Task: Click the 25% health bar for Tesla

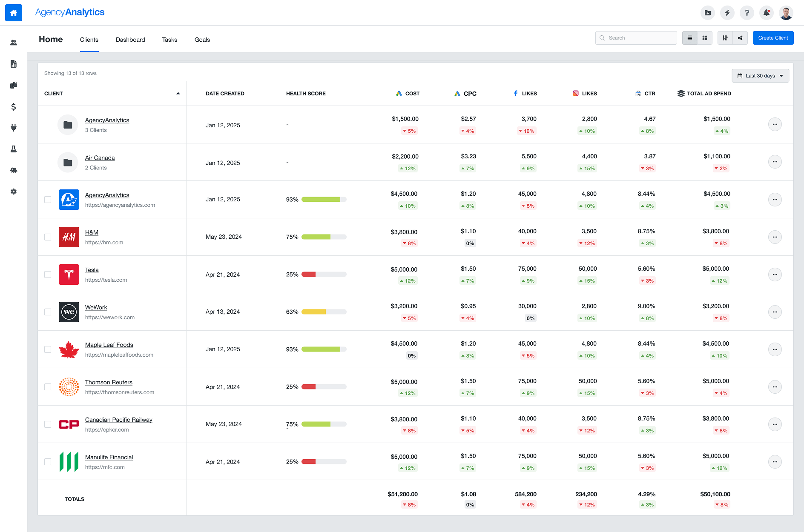Action: [x=324, y=275]
